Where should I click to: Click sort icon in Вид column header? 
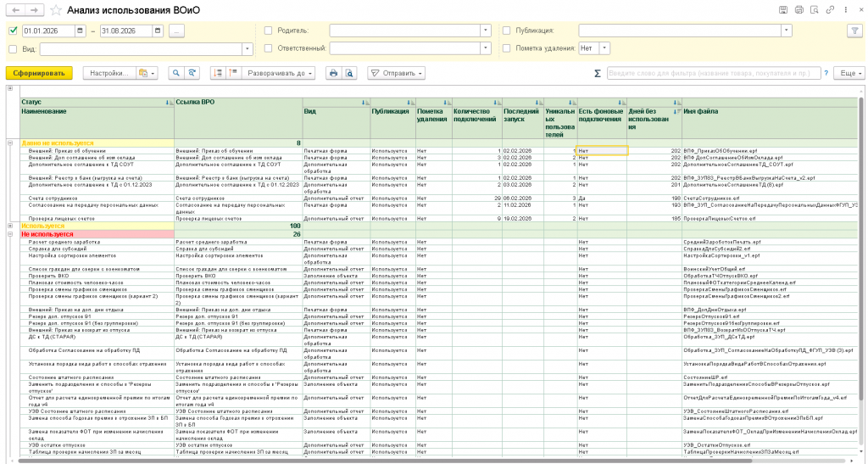click(x=365, y=103)
